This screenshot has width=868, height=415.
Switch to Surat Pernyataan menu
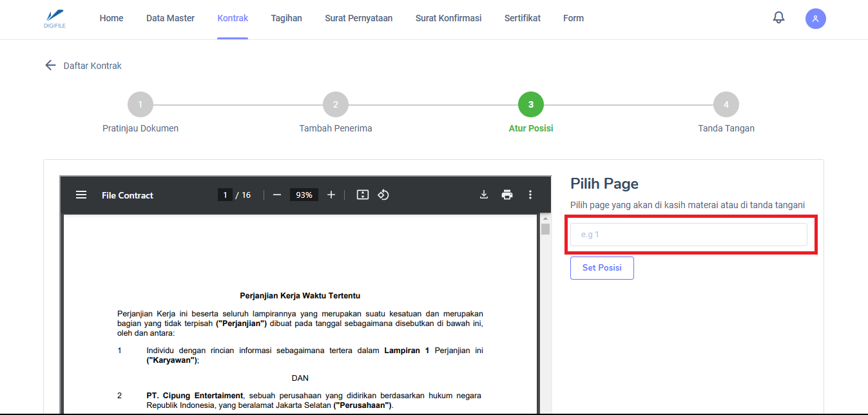358,18
